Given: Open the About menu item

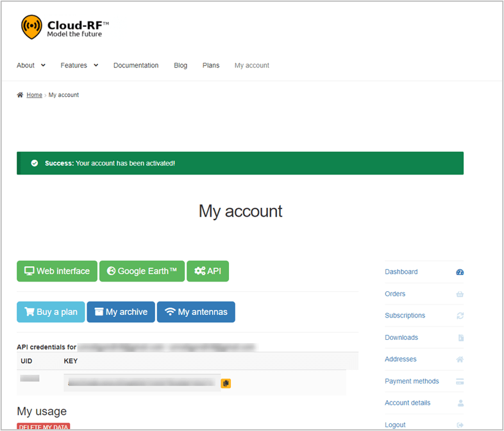Looking at the screenshot, I should click(x=26, y=65).
